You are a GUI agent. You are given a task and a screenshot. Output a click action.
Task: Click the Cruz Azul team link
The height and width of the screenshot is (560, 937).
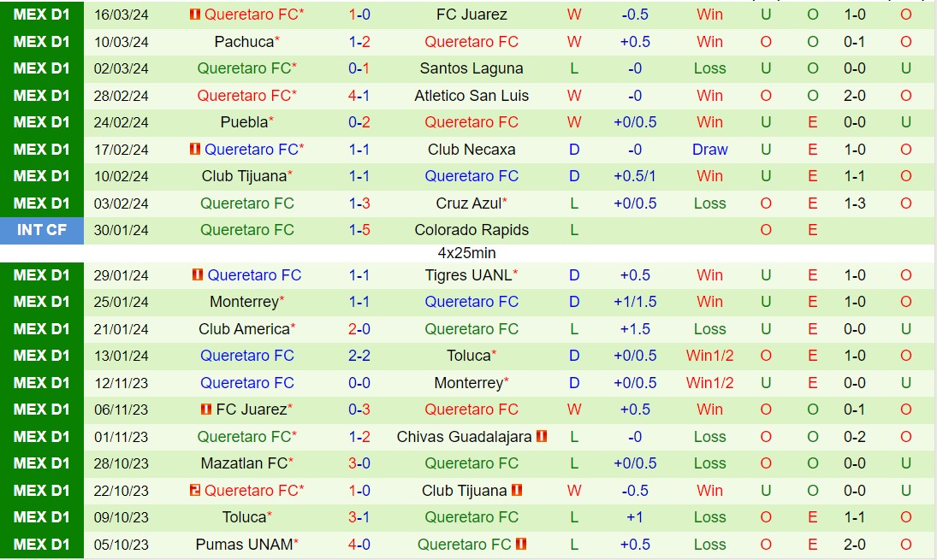click(468, 203)
